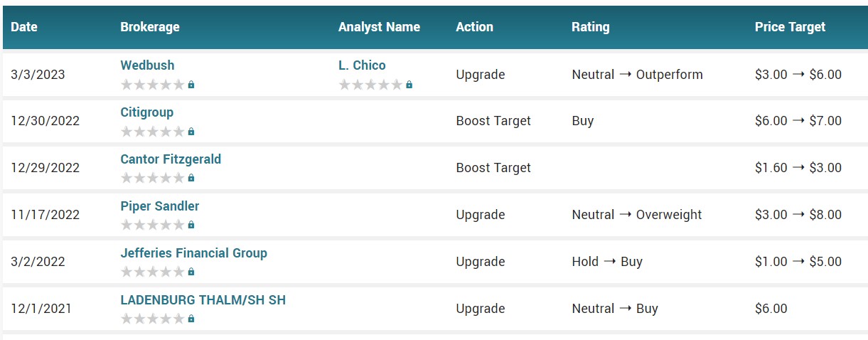Sort by the Rating column header
This screenshot has width=868, height=340.
[x=590, y=27]
